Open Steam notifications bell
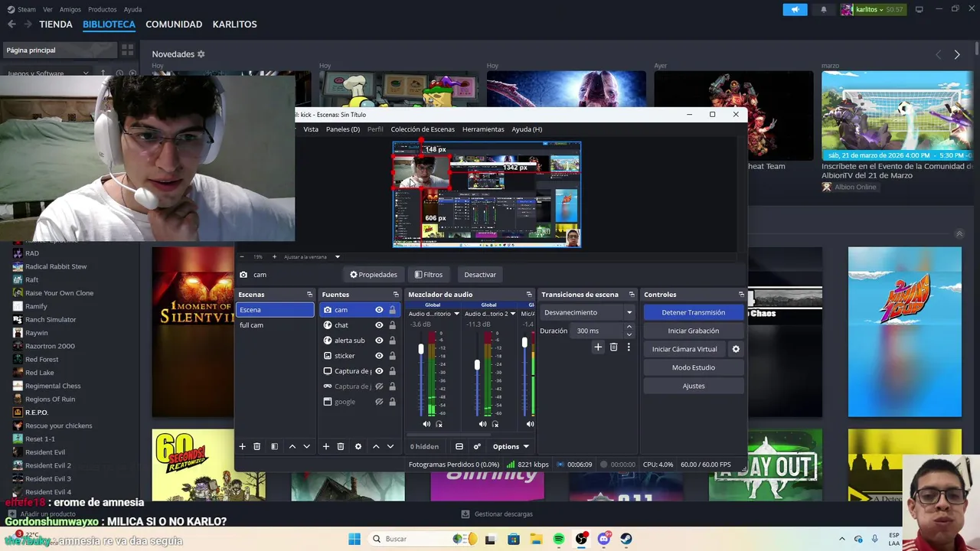The image size is (980, 551). point(824,9)
